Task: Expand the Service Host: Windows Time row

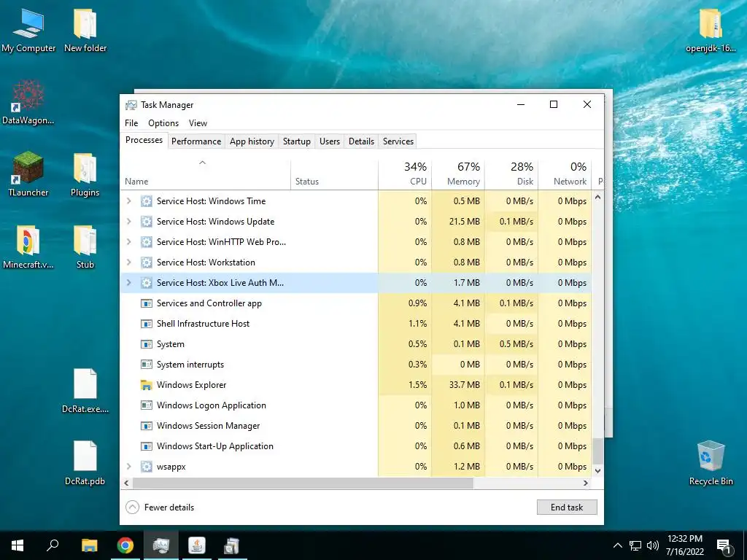Action: (128, 201)
